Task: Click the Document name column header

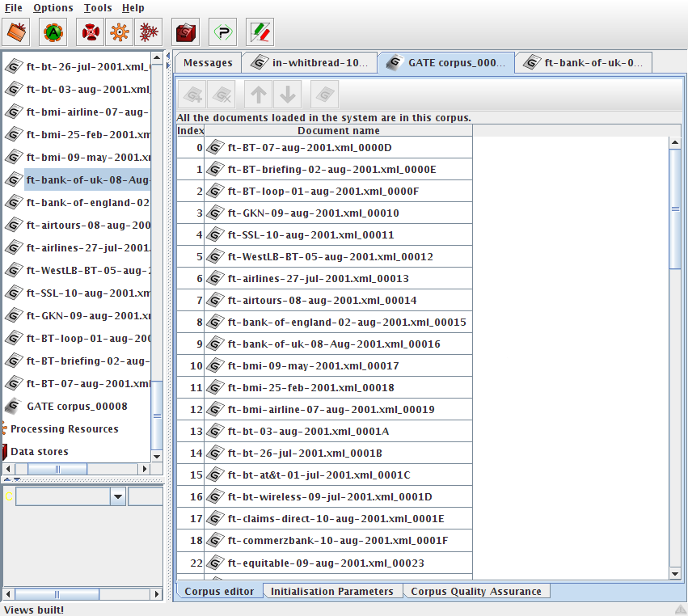Action: pyautogui.click(x=338, y=130)
